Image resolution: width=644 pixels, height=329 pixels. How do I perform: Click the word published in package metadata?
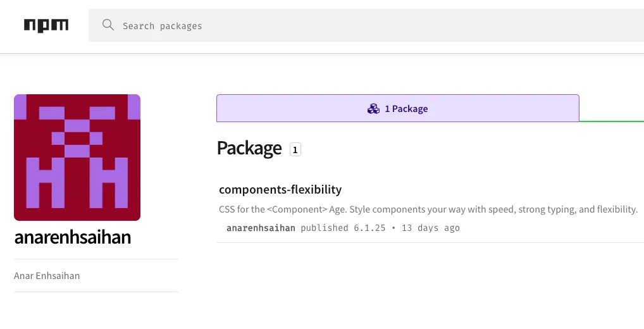click(325, 228)
